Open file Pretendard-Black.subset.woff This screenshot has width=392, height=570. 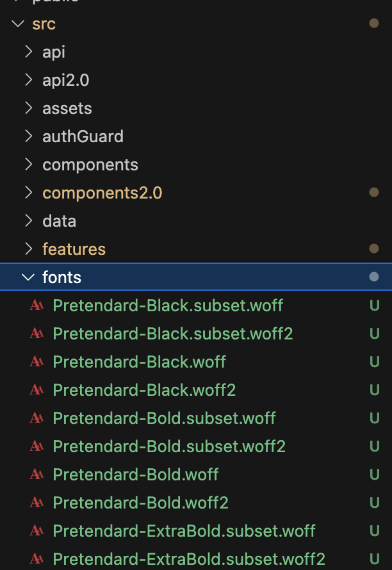click(168, 305)
